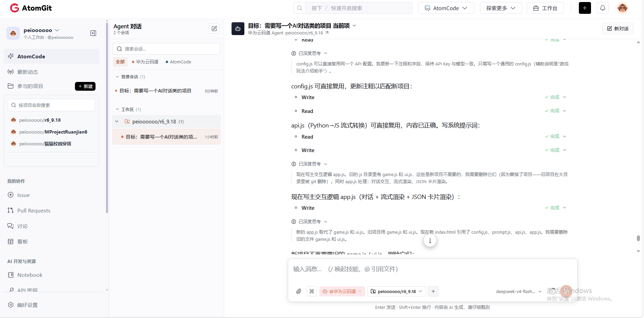
Task: Expand the peioooooo account switcher chevron
Action: [57, 30]
